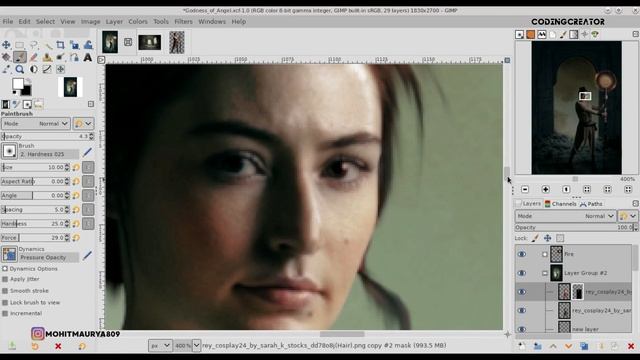Open the Select menu
Screen dimensions: 640x360
click(45, 21)
